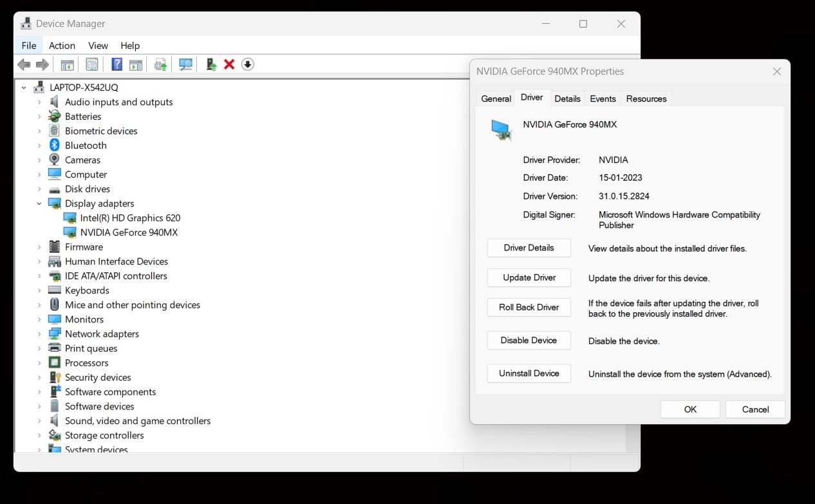Click the black down-arrow Disable device icon
This screenshot has width=815, height=504.
248,64
